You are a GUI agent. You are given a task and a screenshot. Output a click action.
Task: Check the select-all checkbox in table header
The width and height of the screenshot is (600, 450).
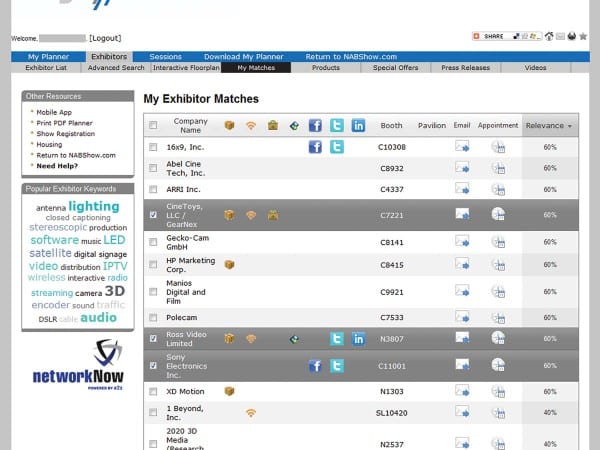pyautogui.click(x=153, y=125)
